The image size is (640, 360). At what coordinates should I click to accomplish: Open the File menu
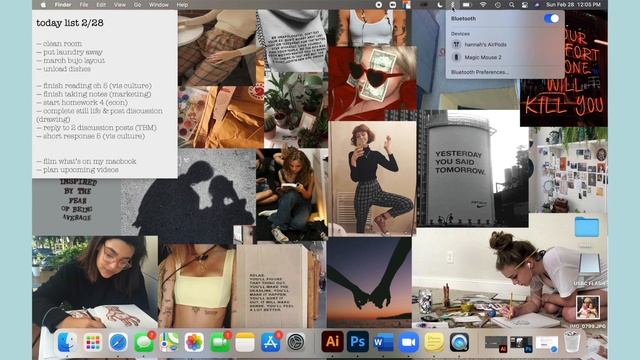coord(84,5)
